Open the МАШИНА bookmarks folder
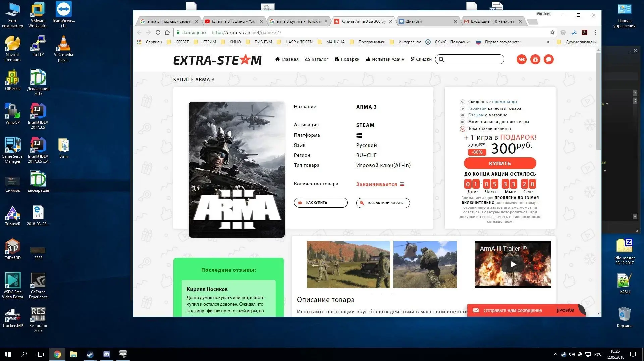Image resolution: width=644 pixels, height=361 pixels. tap(331, 42)
